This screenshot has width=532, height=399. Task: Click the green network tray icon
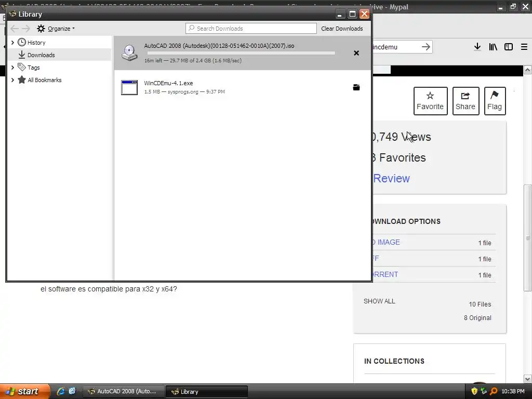click(484, 391)
